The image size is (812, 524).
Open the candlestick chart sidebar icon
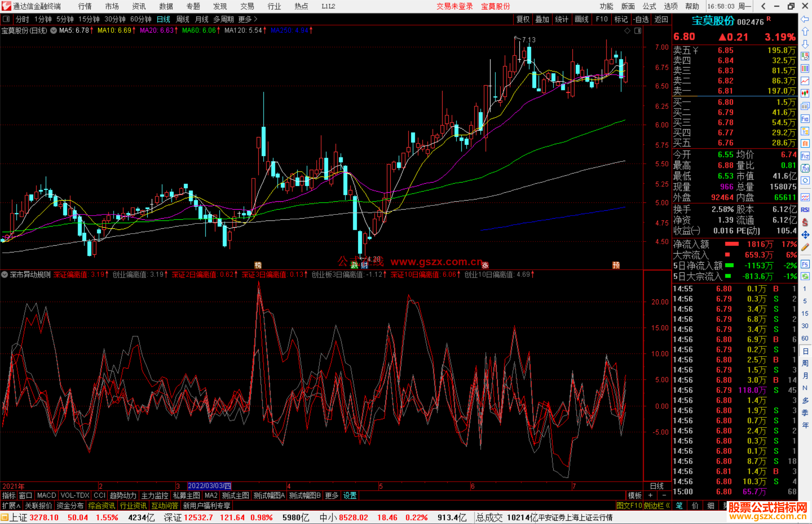pyautogui.click(x=805, y=94)
